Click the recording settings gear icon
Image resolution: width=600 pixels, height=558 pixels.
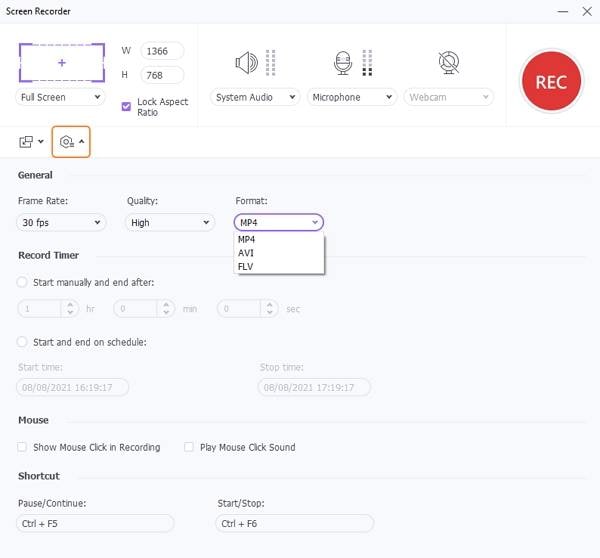pos(66,142)
